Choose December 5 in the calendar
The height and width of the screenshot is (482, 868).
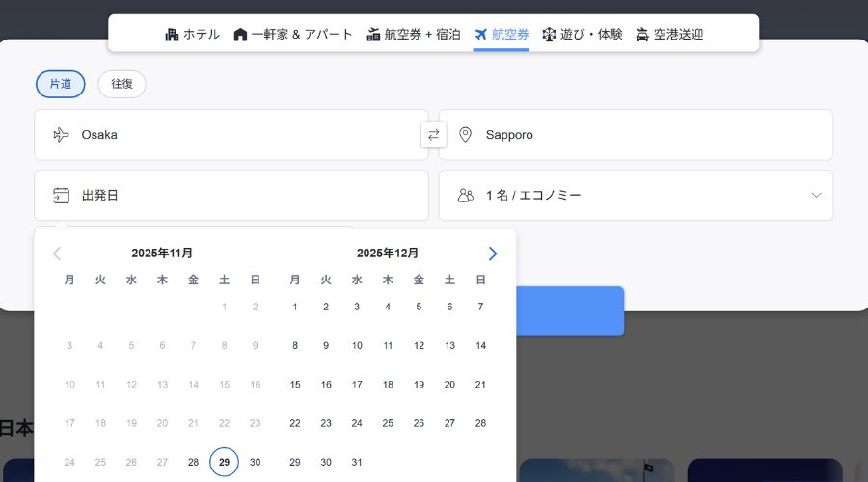[419, 307]
